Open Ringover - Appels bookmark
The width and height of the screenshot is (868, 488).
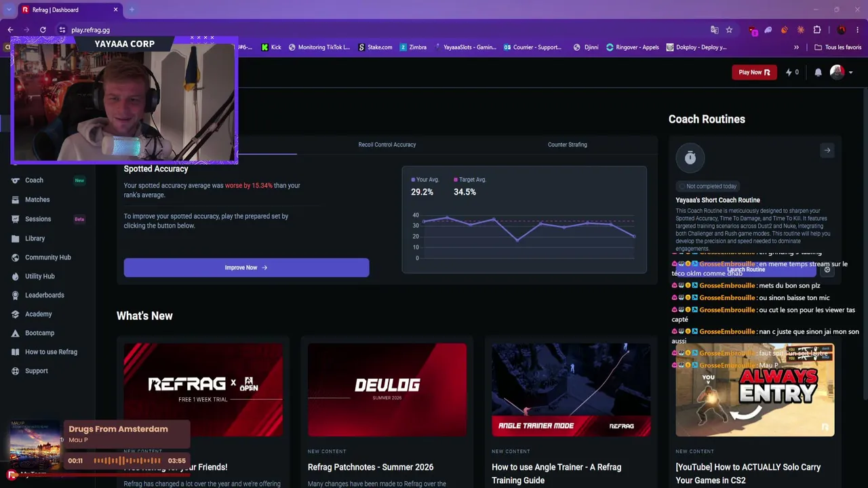click(633, 47)
